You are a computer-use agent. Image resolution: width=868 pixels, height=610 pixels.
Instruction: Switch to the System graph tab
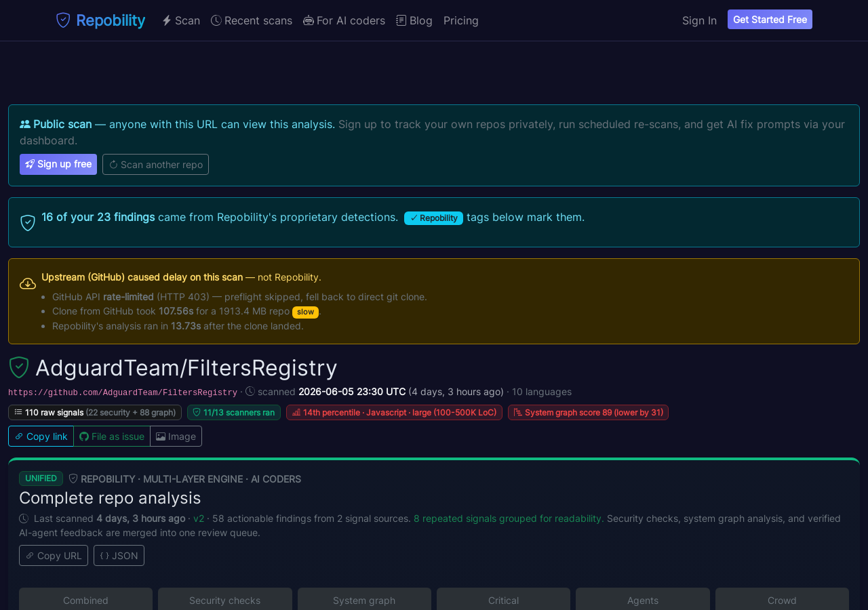(x=364, y=600)
